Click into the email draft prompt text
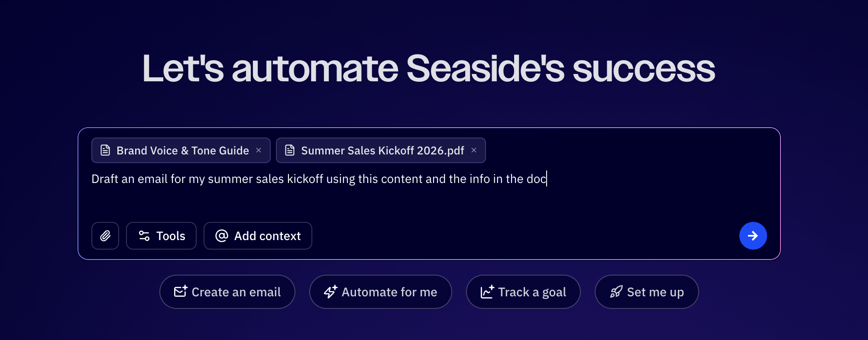868x340 pixels. coord(318,179)
